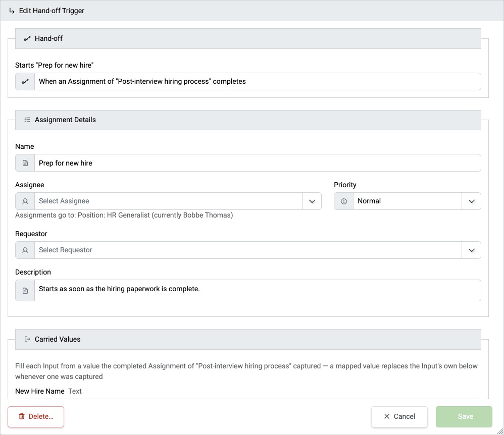Image resolution: width=504 pixels, height=435 pixels.
Task: Click the 'Priority' field label
Action: (x=345, y=185)
